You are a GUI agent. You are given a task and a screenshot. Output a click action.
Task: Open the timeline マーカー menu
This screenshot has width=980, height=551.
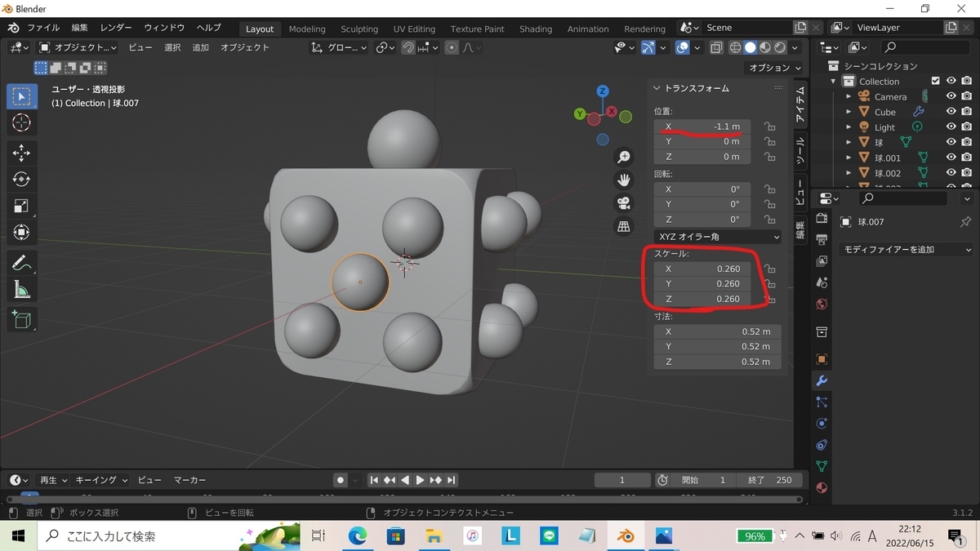click(x=189, y=480)
